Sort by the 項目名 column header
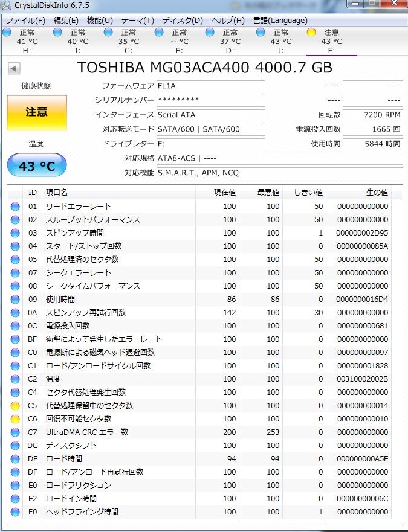 pyautogui.click(x=118, y=192)
